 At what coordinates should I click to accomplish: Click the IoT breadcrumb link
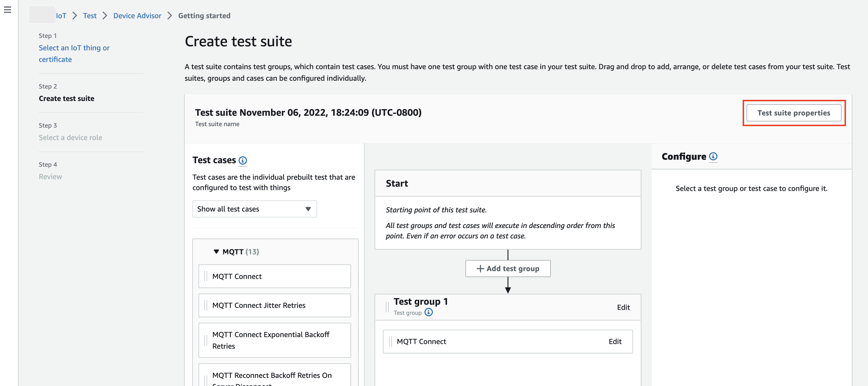pos(61,16)
